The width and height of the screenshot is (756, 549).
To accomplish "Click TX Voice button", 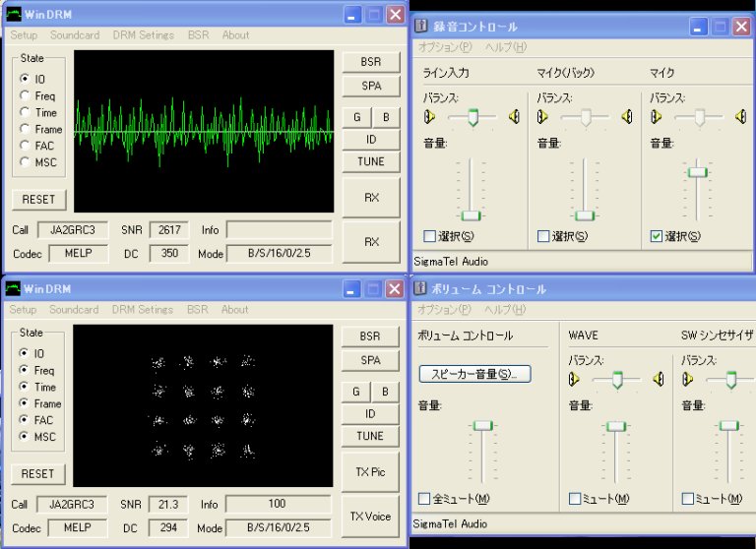I will (x=370, y=517).
